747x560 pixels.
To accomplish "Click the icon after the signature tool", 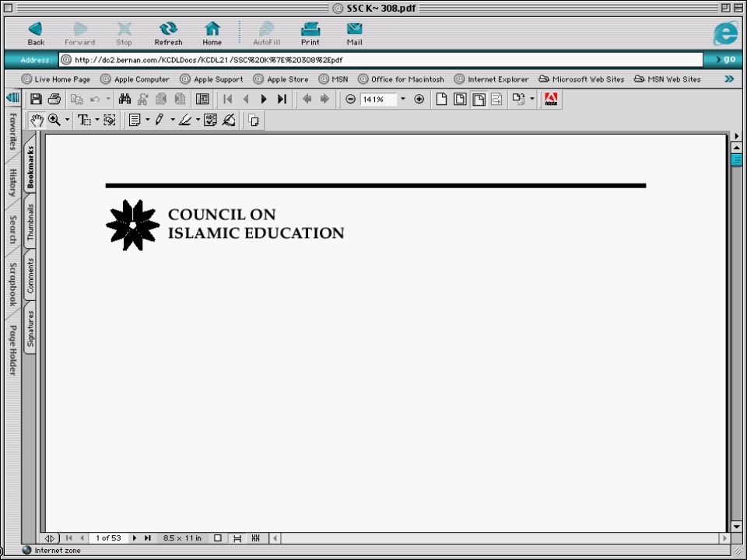I will pos(254,121).
